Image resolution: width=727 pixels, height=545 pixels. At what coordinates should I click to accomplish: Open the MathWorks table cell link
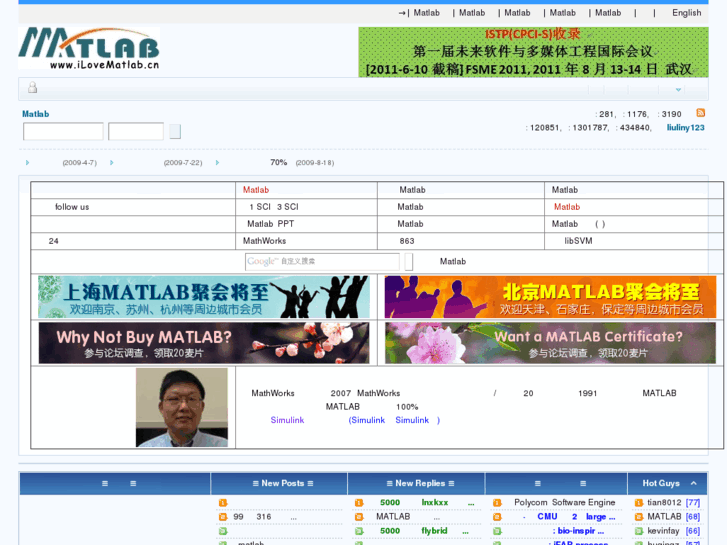[x=264, y=241]
